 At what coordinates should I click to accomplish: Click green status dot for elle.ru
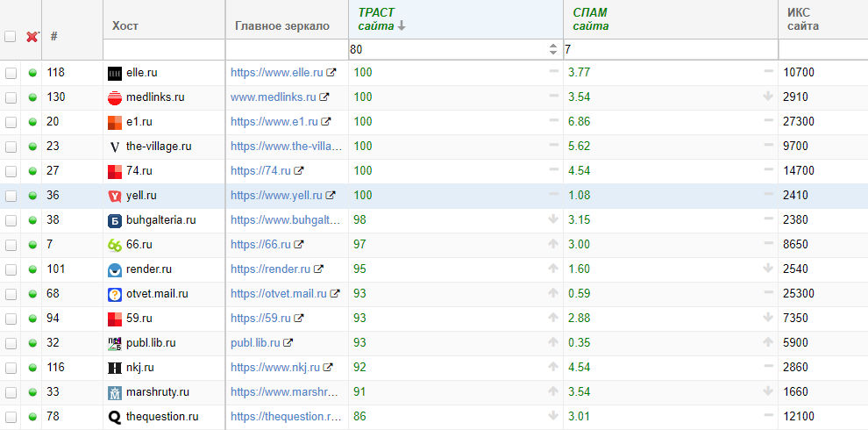click(32, 73)
